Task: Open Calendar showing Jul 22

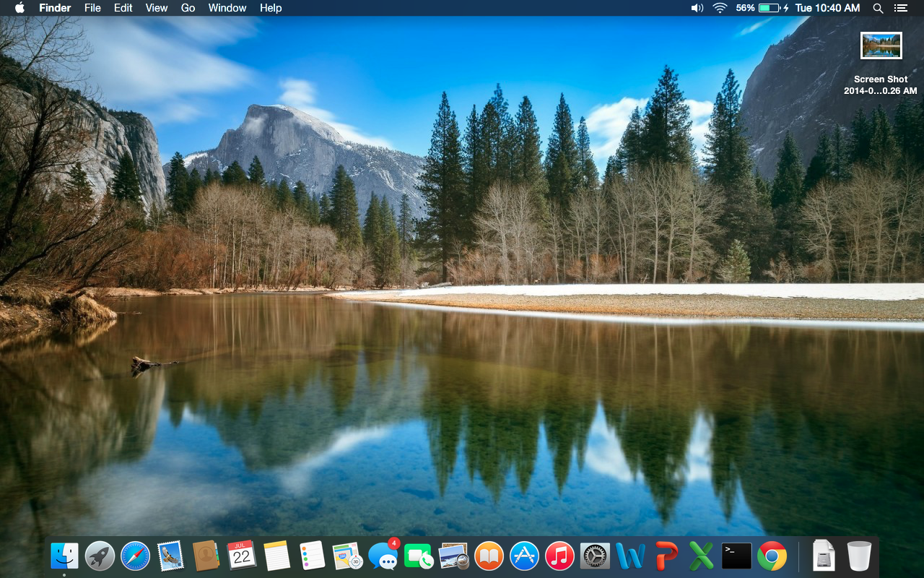Action: [241, 556]
